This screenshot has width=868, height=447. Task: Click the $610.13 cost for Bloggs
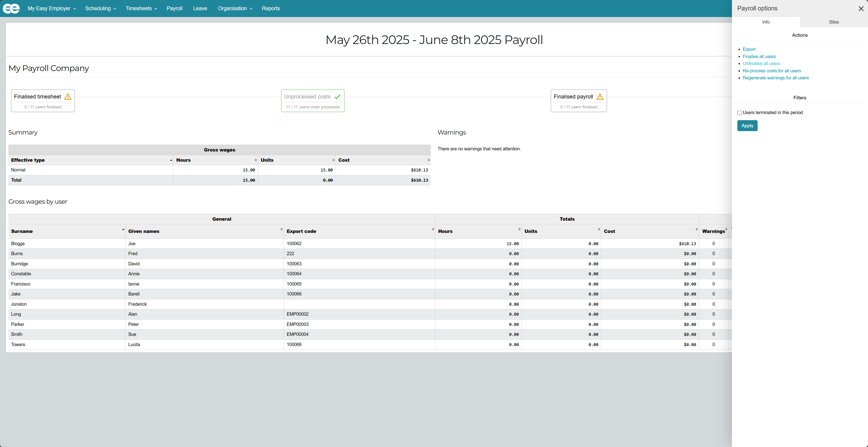click(687, 244)
